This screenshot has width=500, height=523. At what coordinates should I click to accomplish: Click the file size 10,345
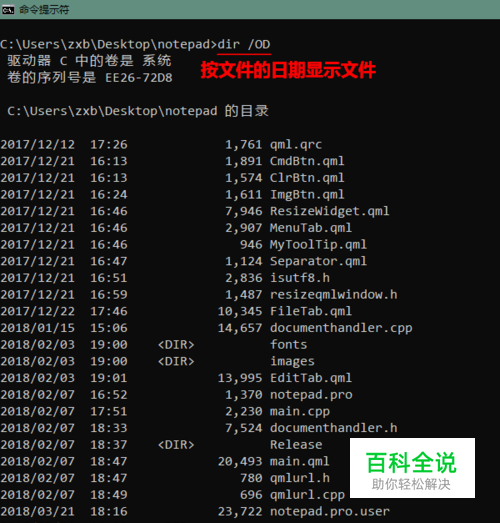point(240,311)
